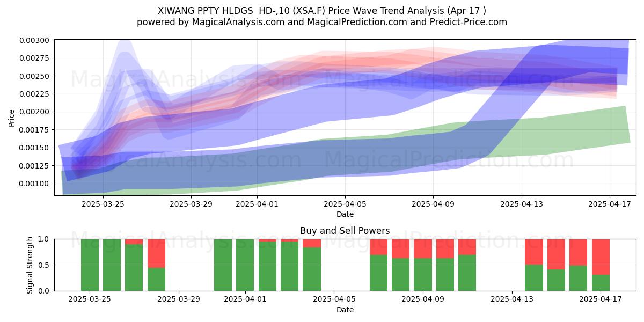The height and width of the screenshot is (322, 644).
Task: Click the 'Signal Strength' y-axis label
Action: click(x=31, y=265)
